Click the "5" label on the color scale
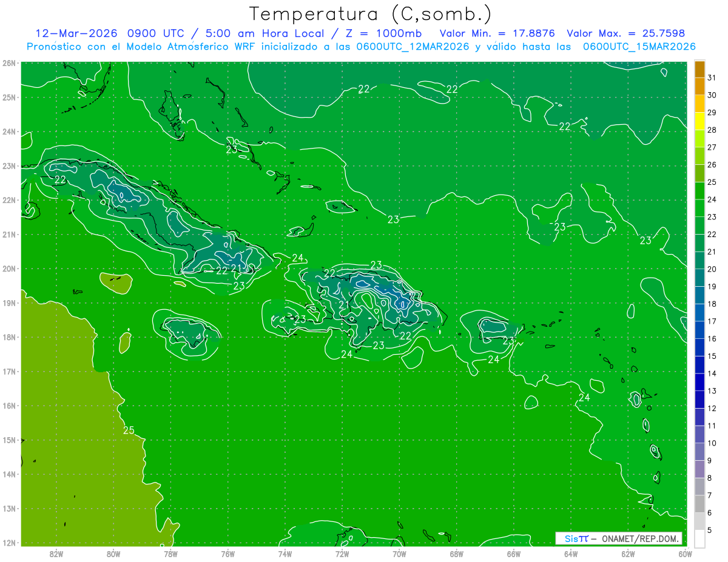The width and height of the screenshot is (728, 562). point(710,530)
